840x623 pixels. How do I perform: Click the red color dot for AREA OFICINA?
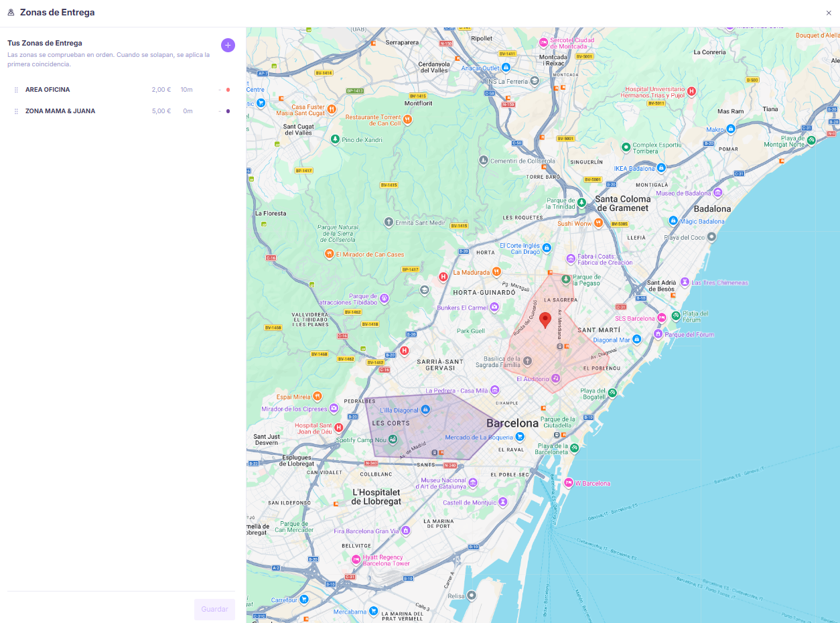[x=228, y=90]
